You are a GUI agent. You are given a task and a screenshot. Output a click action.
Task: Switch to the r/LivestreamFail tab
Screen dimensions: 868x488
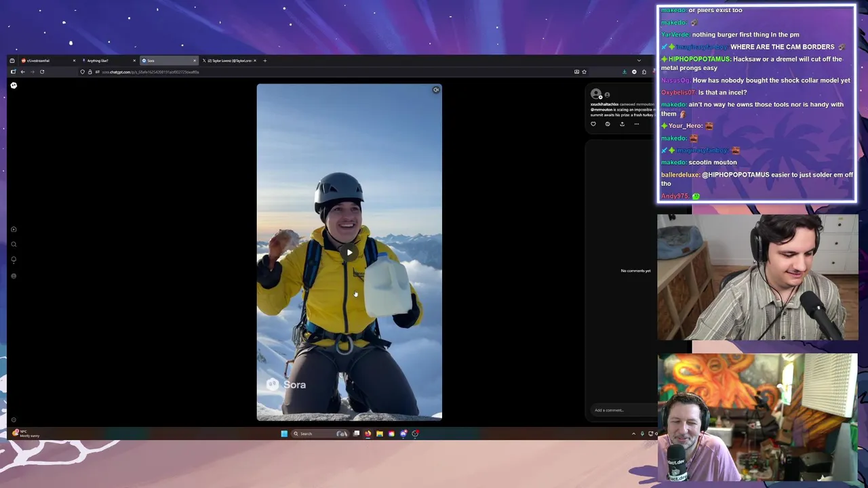point(47,60)
